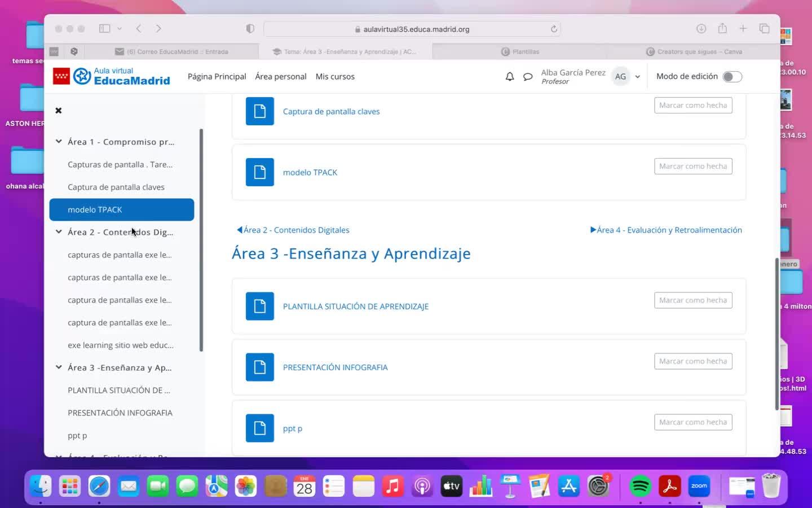812x508 pixels.
Task: Open a new tab with plus icon
Action: pos(743,29)
